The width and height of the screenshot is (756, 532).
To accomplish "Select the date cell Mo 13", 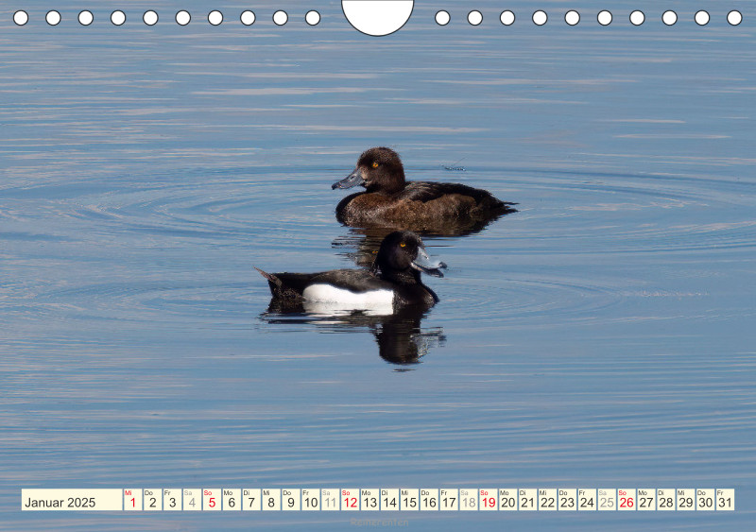I will pos(369,499).
